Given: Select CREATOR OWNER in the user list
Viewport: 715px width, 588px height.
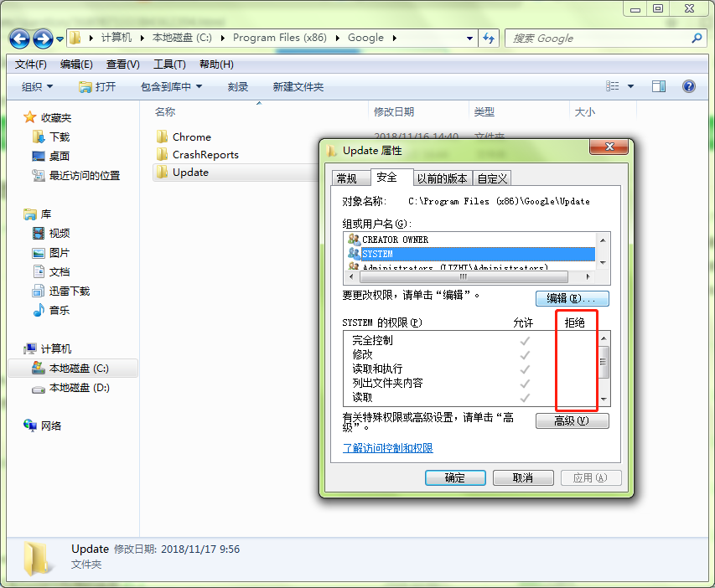Looking at the screenshot, I should tap(471, 240).
